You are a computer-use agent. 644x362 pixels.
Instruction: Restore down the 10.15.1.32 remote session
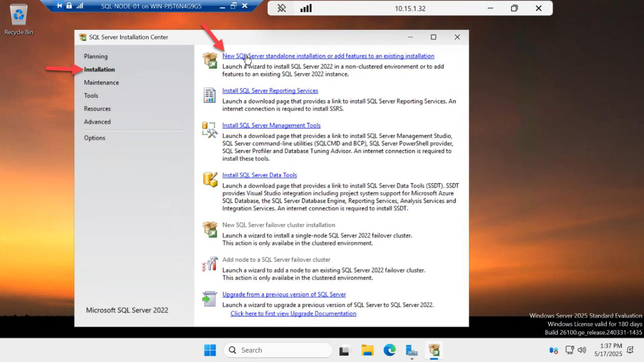pyautogui.click(x=514, y=8)
